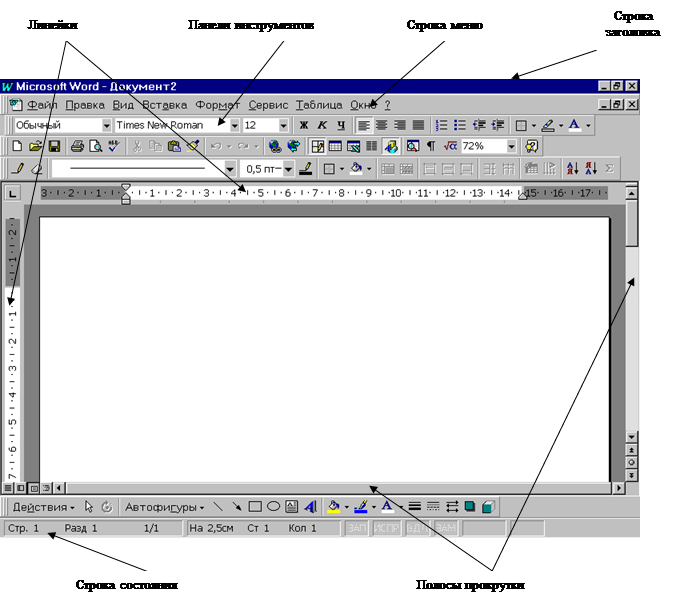
Task: Toggle numbered list button
Action: 441,125
